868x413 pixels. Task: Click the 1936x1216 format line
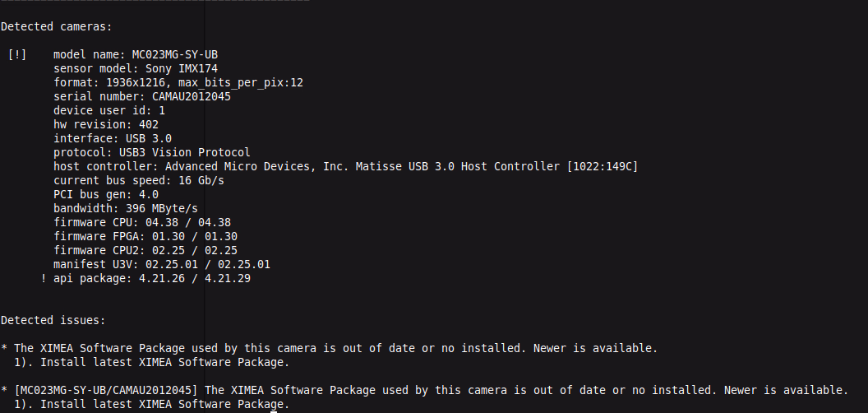click(178, 82)
